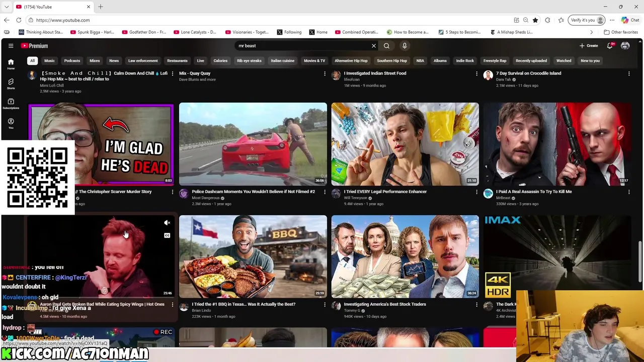This screenshot has width=644, height=362.
Task: Select the All filter chip
Action: point(32,61)
